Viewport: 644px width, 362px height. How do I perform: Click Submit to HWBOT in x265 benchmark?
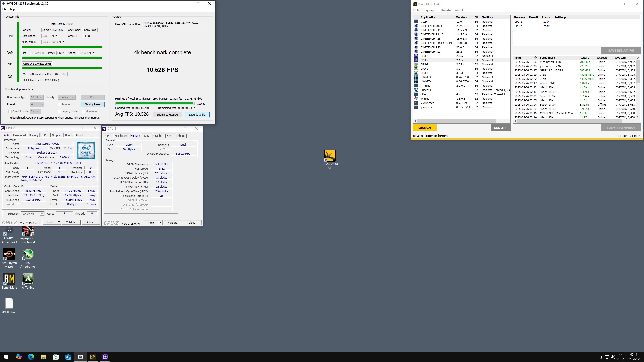coord(168,115)
